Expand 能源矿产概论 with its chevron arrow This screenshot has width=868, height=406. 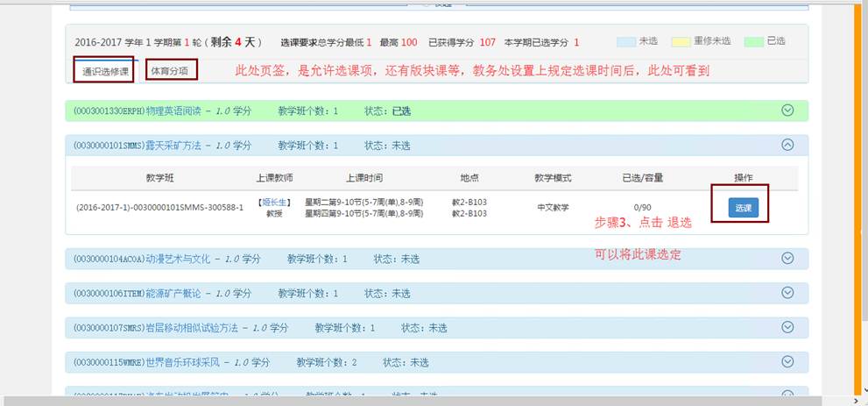[787, 293]
